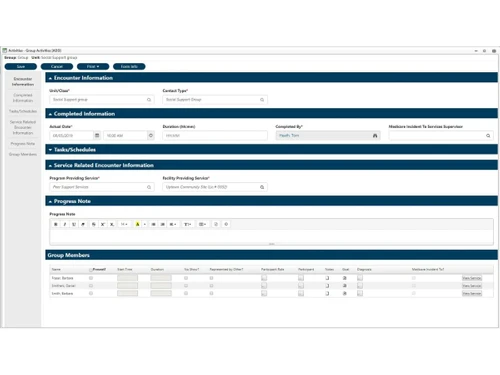Click the superscript icon in the editor toolbar

point(103,224)
